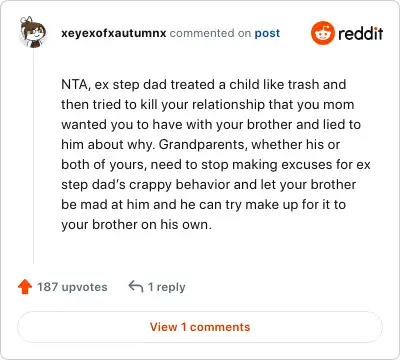
Task: Click the line "then tried to kill your relationship"
Action: pyautogui.click(x=208, y=105)
